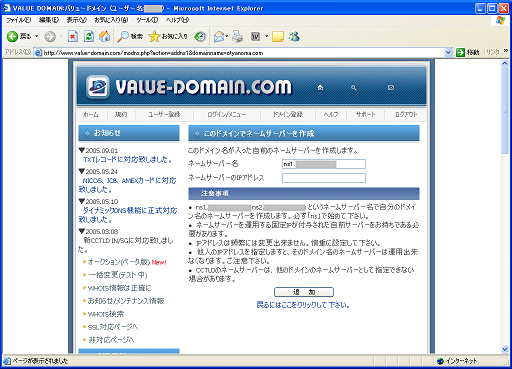Screen dimensions: 512x369
Task: Open サポート in site navigation
Action: pyautogui.click(x=366, y=114)
